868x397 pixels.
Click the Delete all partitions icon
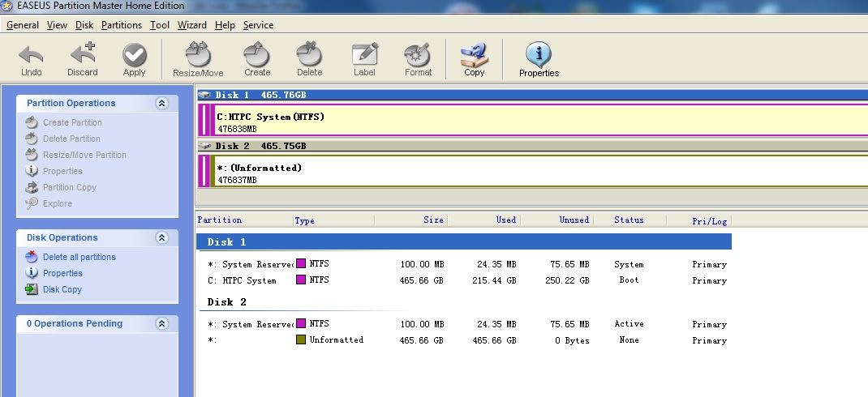click(32, 257)
